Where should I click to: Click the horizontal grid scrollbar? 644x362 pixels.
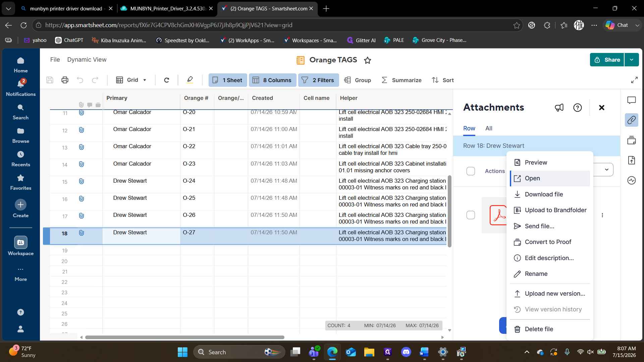click(x=184, y=337)
